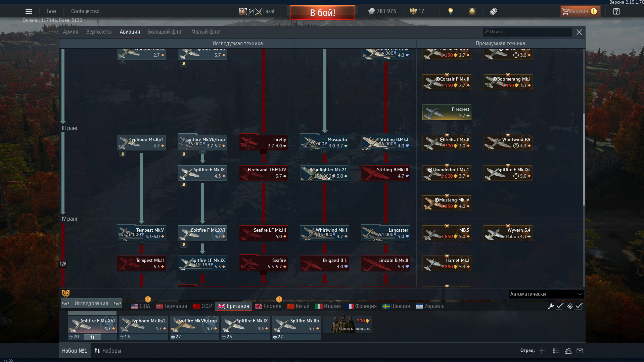Select Spitfire Mk.IIb crew slot
The image size is (644, 362).
pyautogui.click(x=296, y=325)
